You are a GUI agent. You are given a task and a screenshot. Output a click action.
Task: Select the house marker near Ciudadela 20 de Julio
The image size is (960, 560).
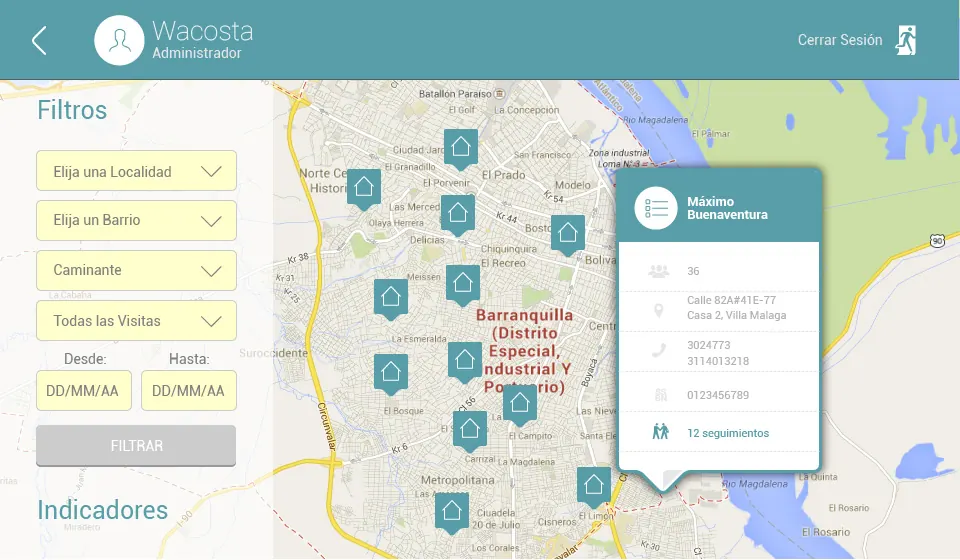click(x=452, y=512)
